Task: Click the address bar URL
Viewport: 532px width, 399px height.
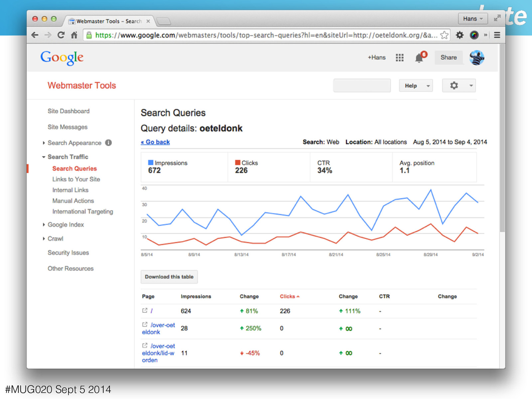Action: [266, 35]
